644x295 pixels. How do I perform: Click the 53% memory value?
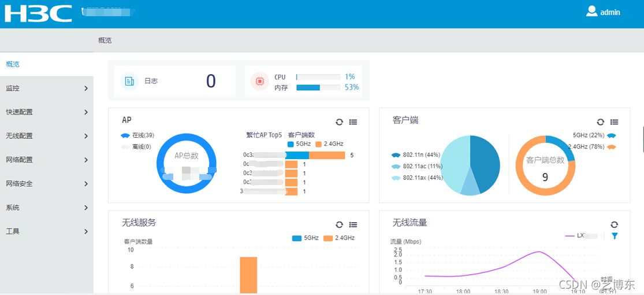(352, 87)
